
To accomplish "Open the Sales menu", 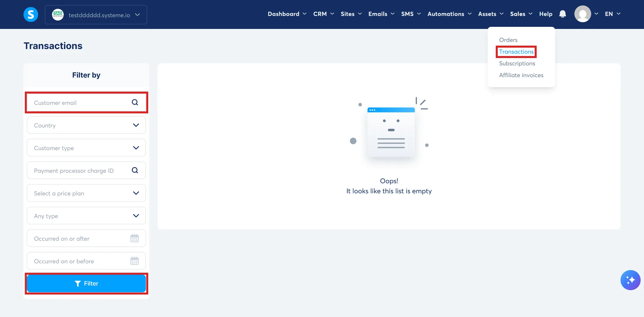I will pyautogui.click(x=521, y=14).
